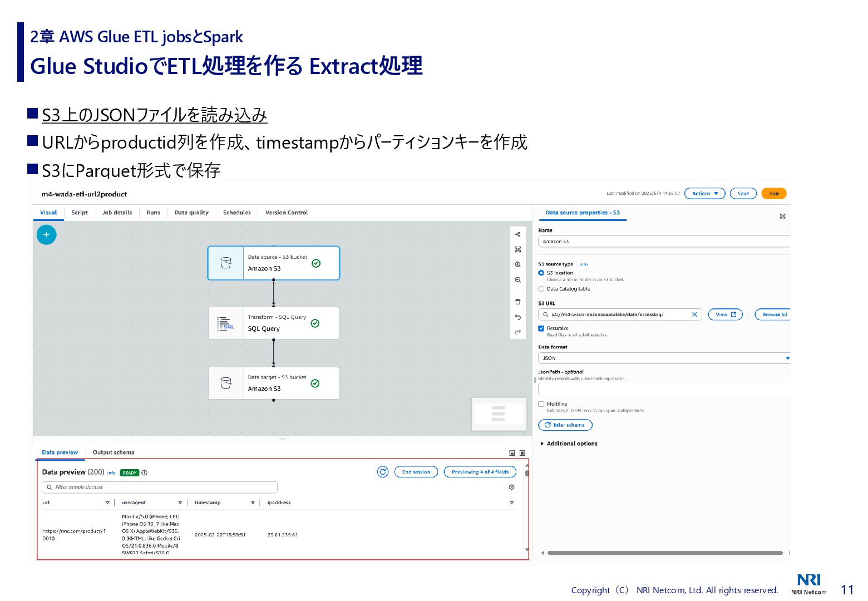Select Data source properties - S3 tab
868x601 pixels.
point(583,213)
